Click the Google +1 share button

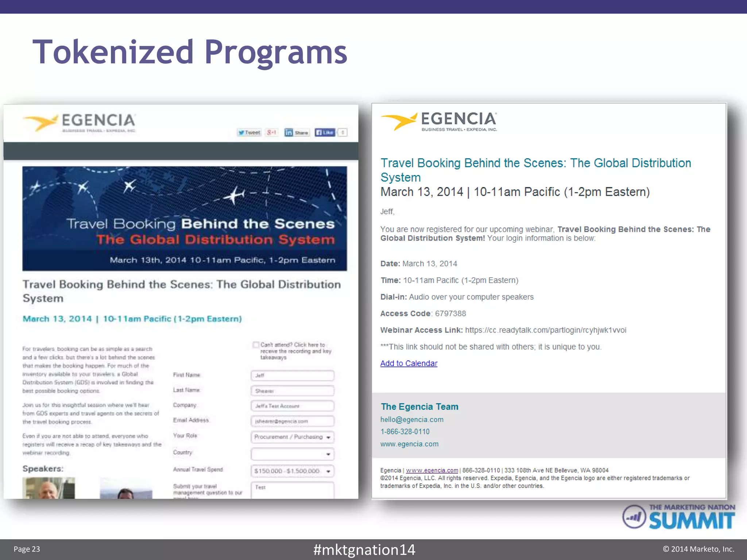point(272,132)
